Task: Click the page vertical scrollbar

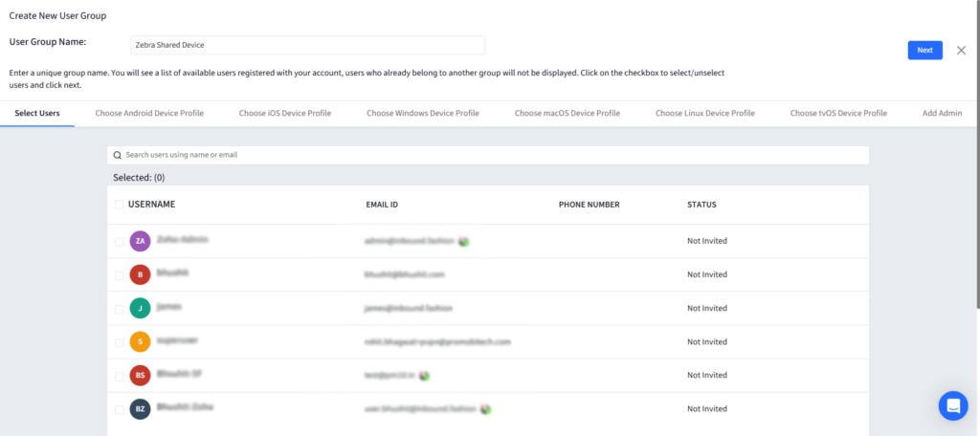Action: point(976,155)
